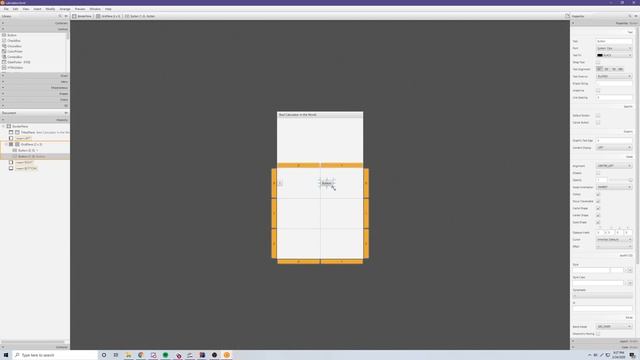Open the Preview menu
The height and width of the screenshot is (360, 640).
[x=80, y=9]
